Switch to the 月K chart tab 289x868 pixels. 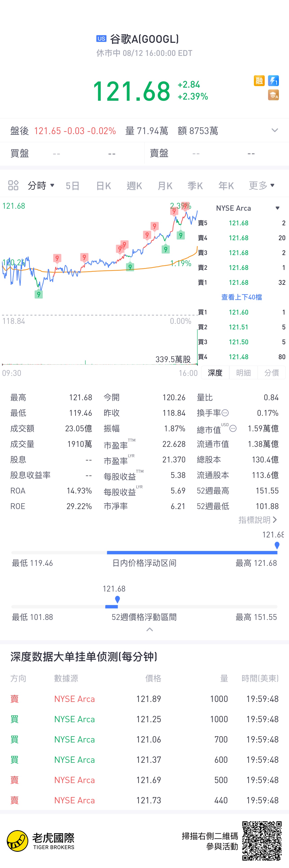[x=165, y=186]
